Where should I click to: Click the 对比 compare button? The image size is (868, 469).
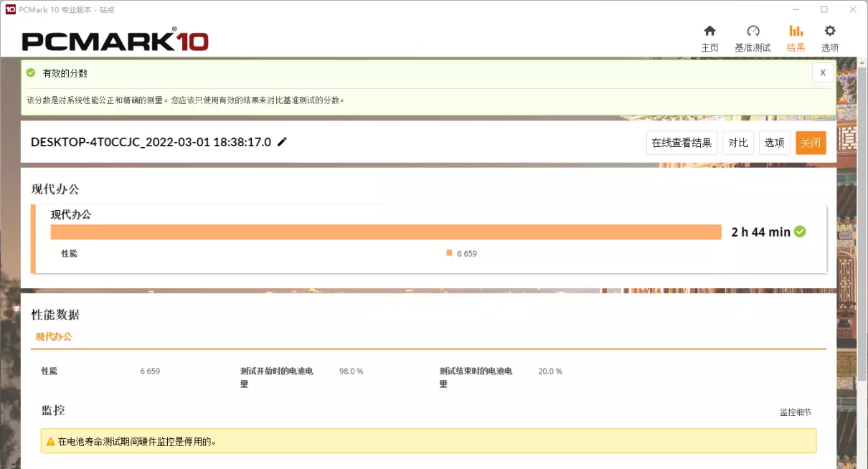click(738, 143)
